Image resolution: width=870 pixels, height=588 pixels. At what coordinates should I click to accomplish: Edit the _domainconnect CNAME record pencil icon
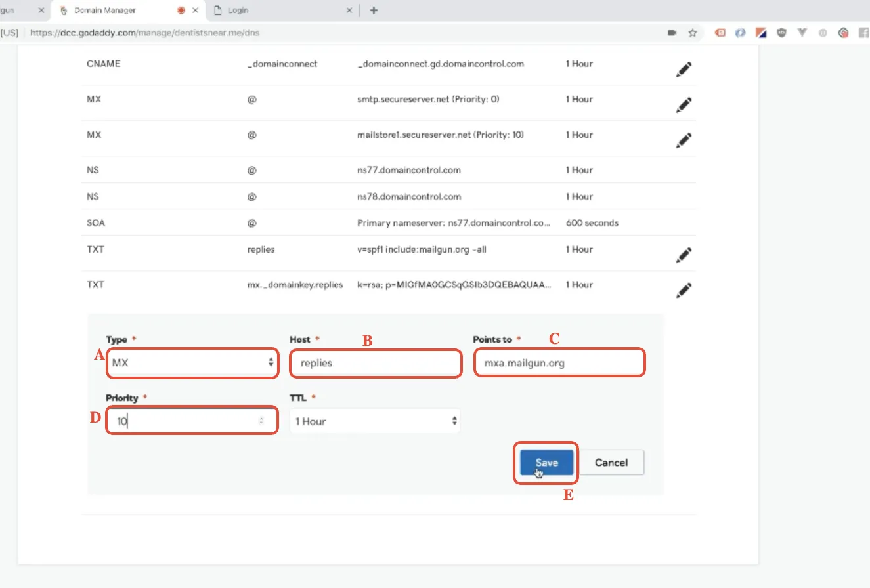[x=684, y=70]
